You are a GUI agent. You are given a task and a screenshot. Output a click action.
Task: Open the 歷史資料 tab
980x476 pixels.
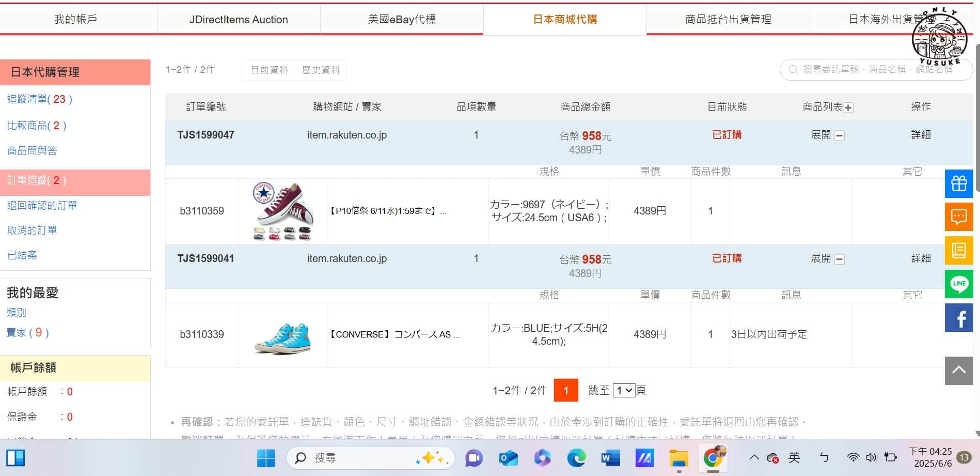click(321, 69)
